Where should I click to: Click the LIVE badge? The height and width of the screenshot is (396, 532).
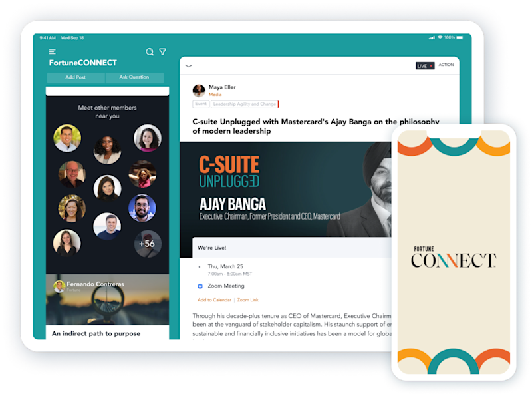[x=425, y=65]
